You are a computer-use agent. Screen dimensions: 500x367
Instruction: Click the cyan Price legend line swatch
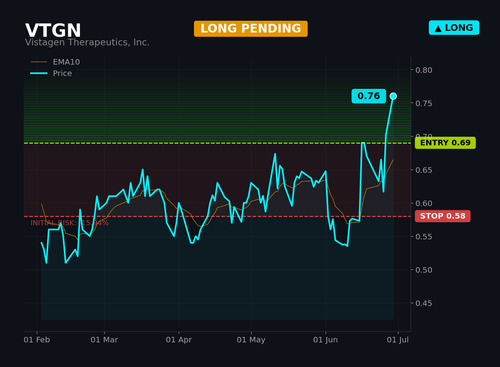pos(39,73)
